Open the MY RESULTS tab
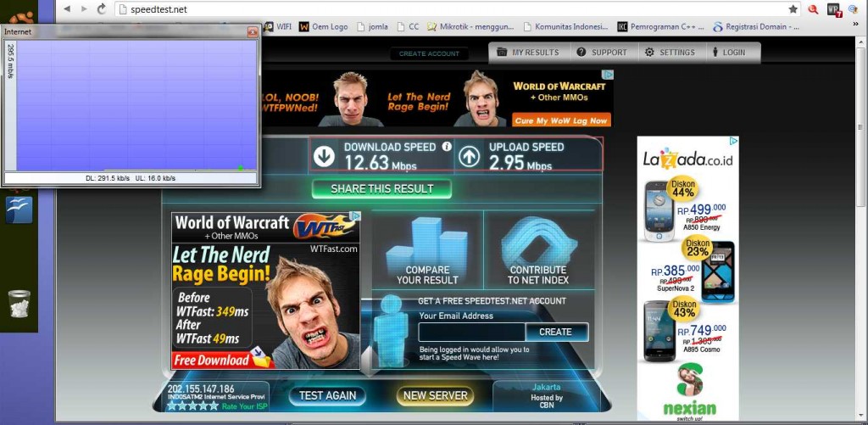The height and width of the screenshot is (425, 868). click(x=527, y=53)
